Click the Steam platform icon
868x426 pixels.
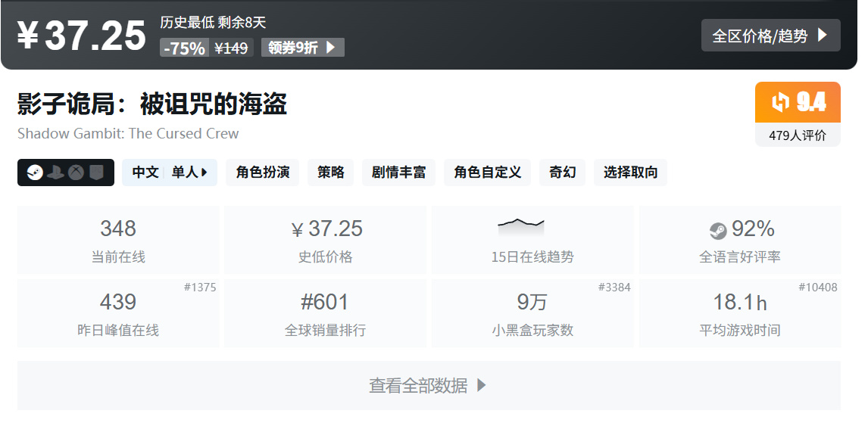35,173
